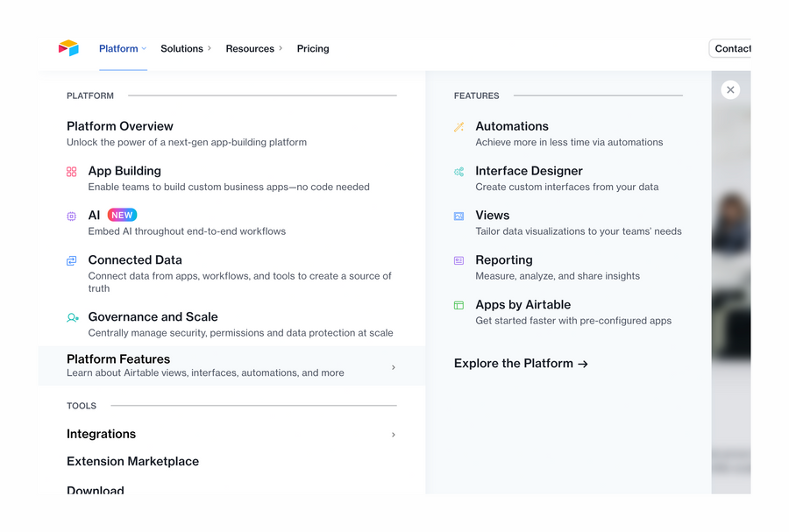
Task: Select the Automations lightning icon
Action: click(459, 126)
